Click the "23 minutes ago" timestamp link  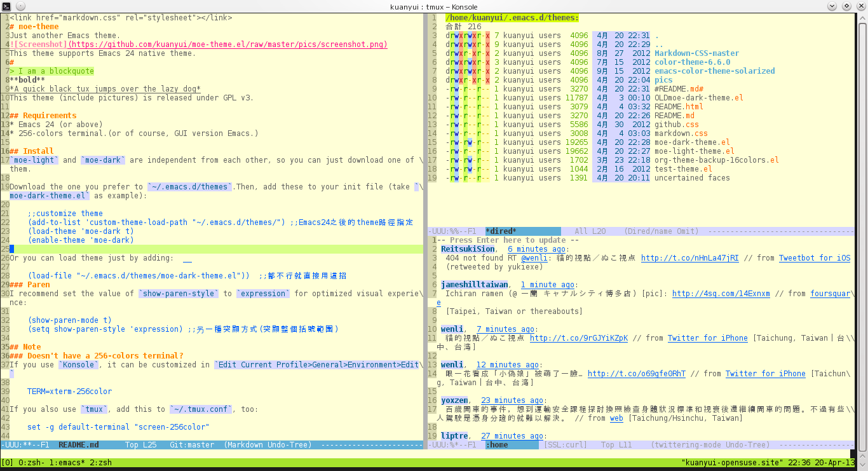click(512, 400)
